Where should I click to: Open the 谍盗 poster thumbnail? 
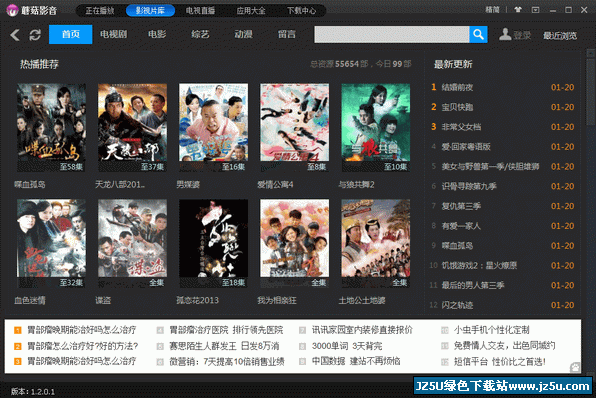coord(132,243)
